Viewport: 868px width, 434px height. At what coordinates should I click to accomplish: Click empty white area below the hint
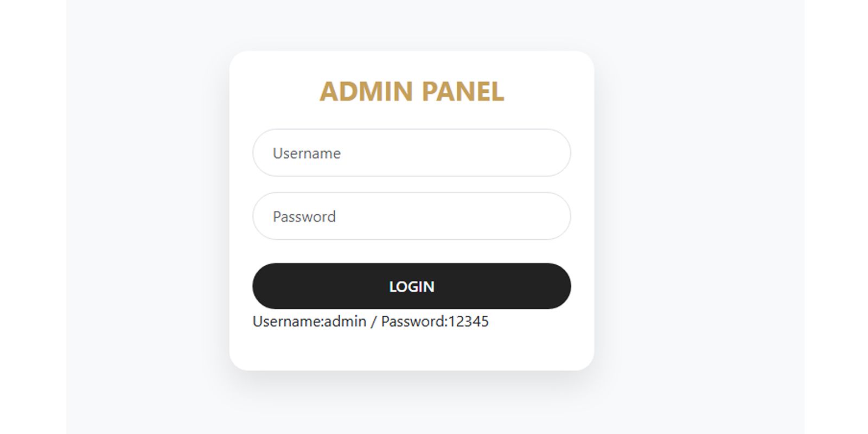[x=411, y=350]
